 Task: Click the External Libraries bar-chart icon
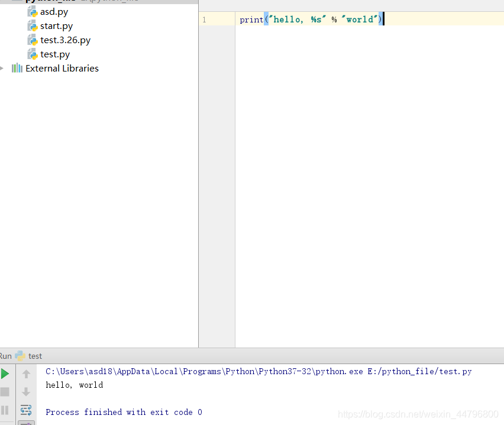click(x=17, y=68)
